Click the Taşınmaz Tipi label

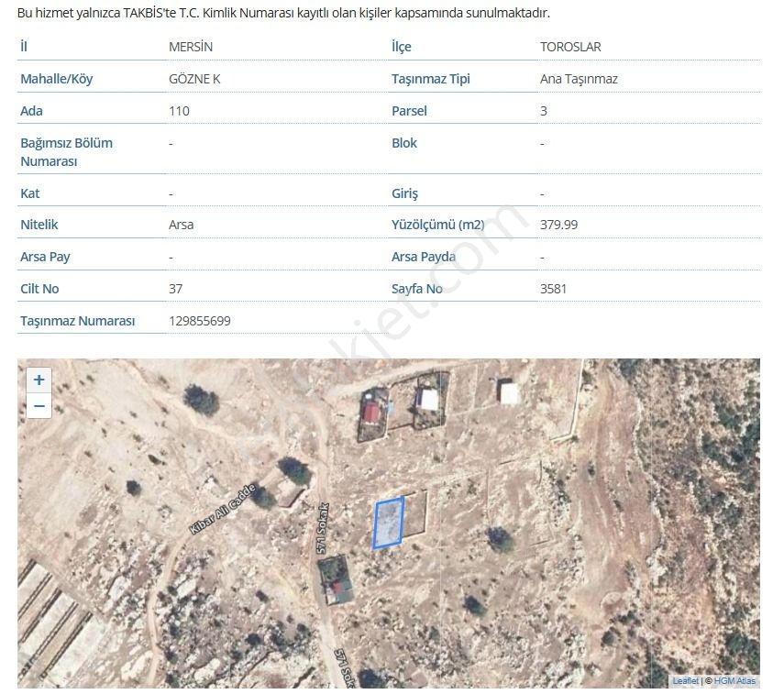point(430,79)
